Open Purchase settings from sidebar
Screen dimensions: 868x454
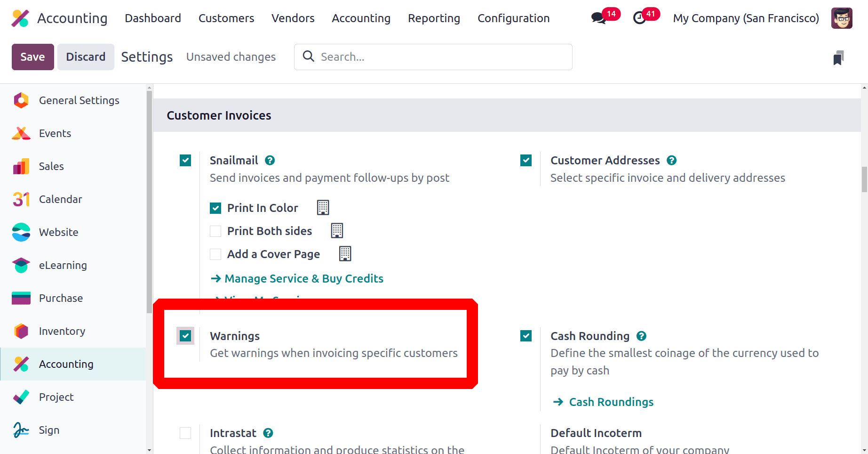click(x=61, y=298)
